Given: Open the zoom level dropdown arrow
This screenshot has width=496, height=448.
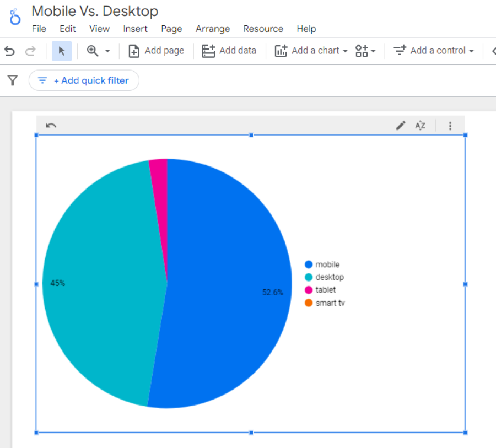Looking at the screenshot, I should pos(107,51).
